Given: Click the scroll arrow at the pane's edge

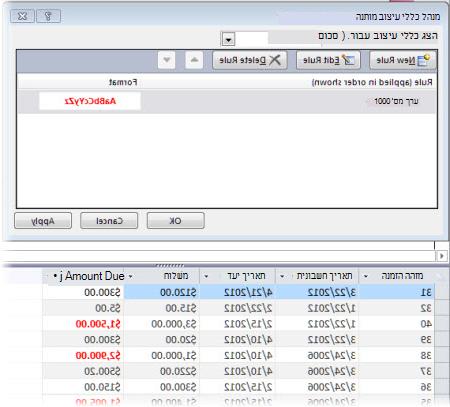Looking at the screenshot, I should pyautogui.click(x=442, y=256).
